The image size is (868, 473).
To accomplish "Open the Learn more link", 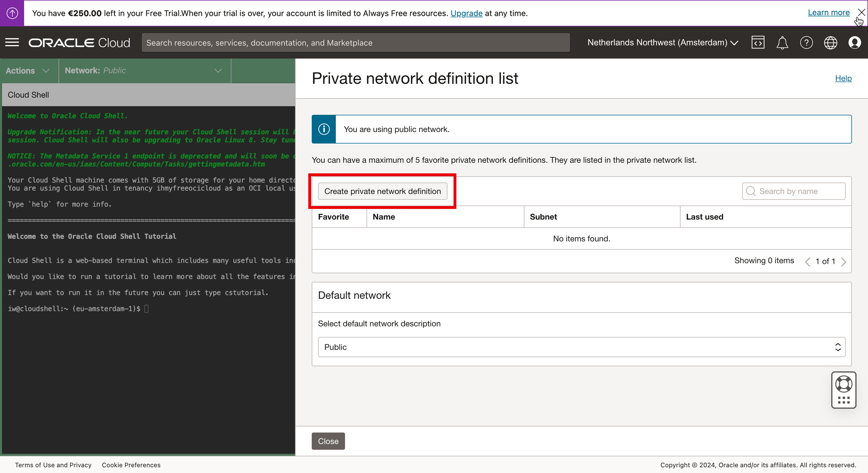I will (828, 13).
